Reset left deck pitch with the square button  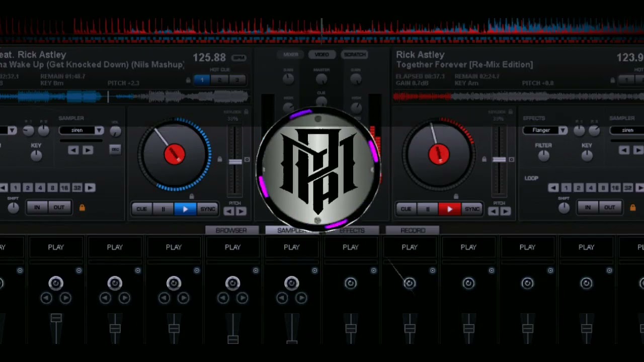[247, 160]
